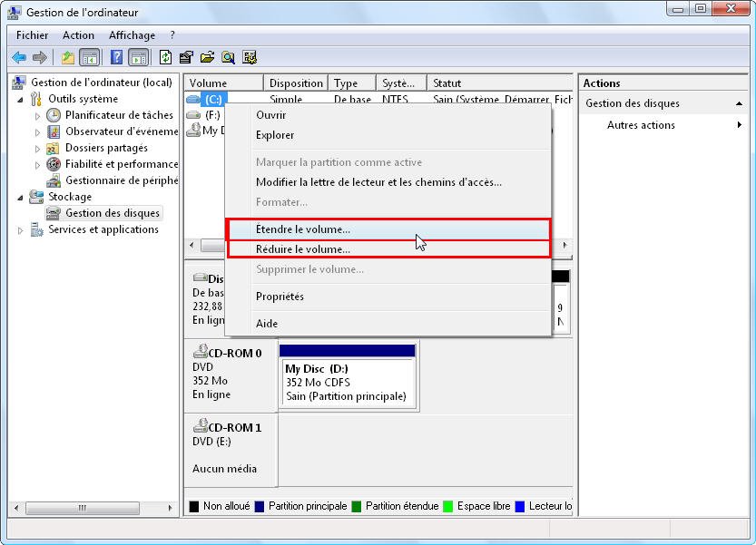Sort by the Type column header
This screenshot has width=756, height=545.
(352, 83)
